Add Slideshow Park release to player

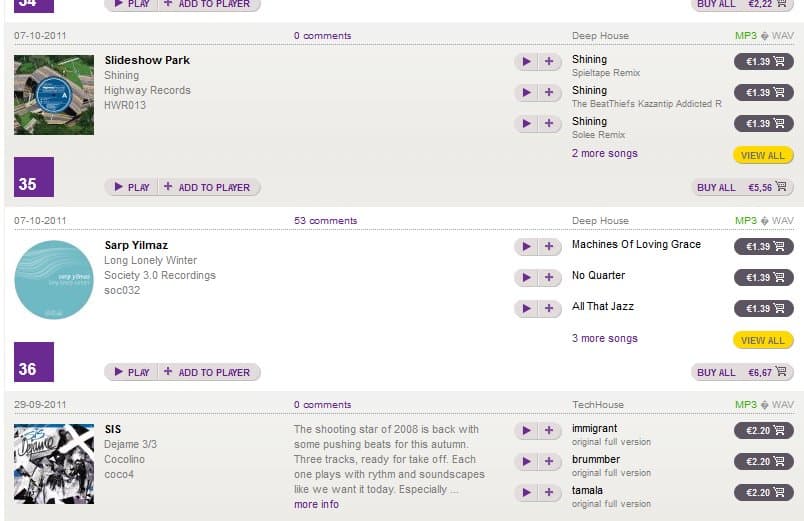click(209, 187)
